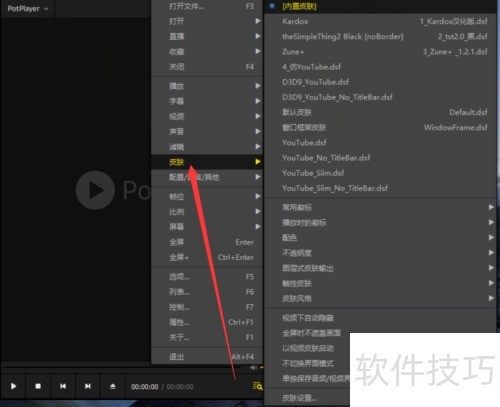Click 打开文件... F3 menu entry

[x=207, y=6]
